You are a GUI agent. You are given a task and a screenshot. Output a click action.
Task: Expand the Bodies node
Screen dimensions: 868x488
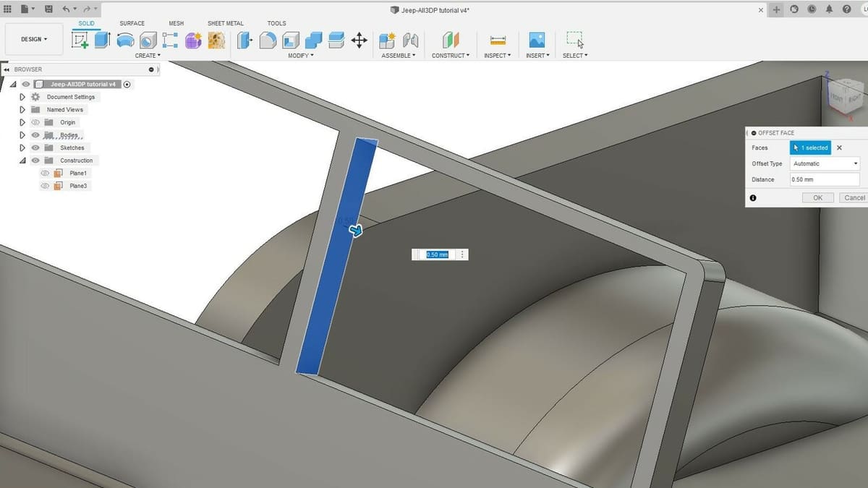click(x=22, y=135)
